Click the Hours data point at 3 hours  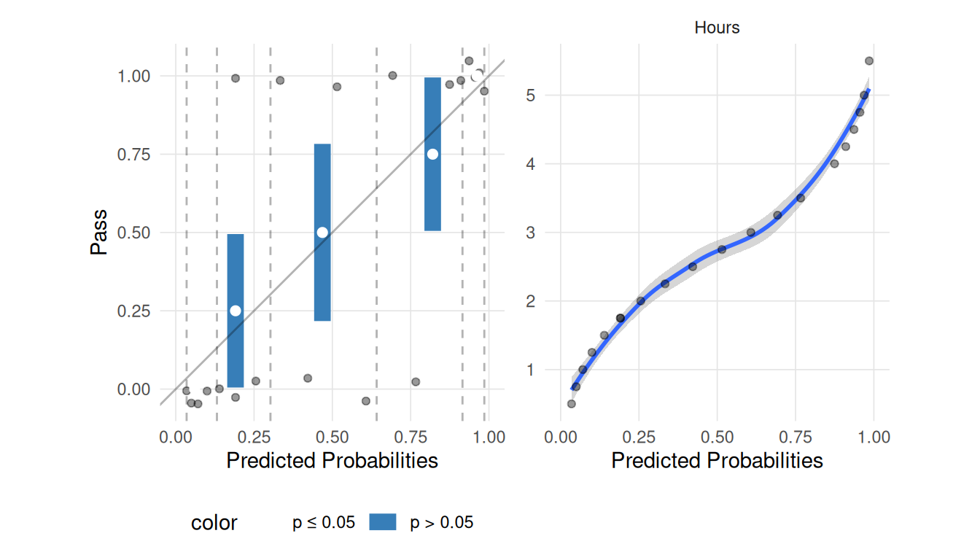pyautogui.click(x=751, y=233)
